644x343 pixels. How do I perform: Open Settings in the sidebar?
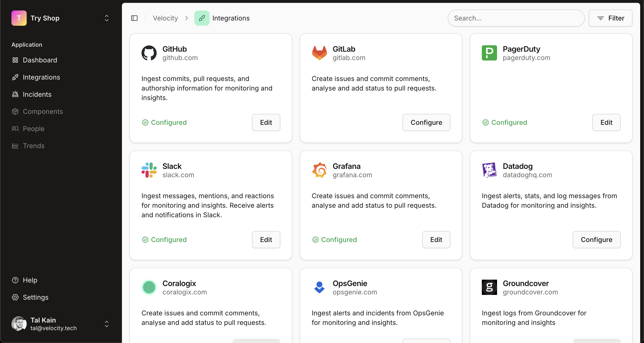point(35,297)
